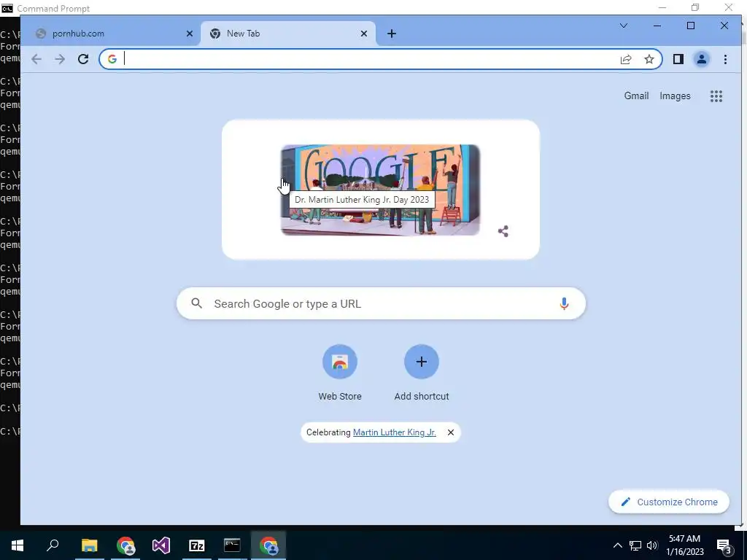The width and height of the screenshot is (747, 560).
Task: Open Windows taskbar search
Action: pyautogui.click(x=53, y=545)
